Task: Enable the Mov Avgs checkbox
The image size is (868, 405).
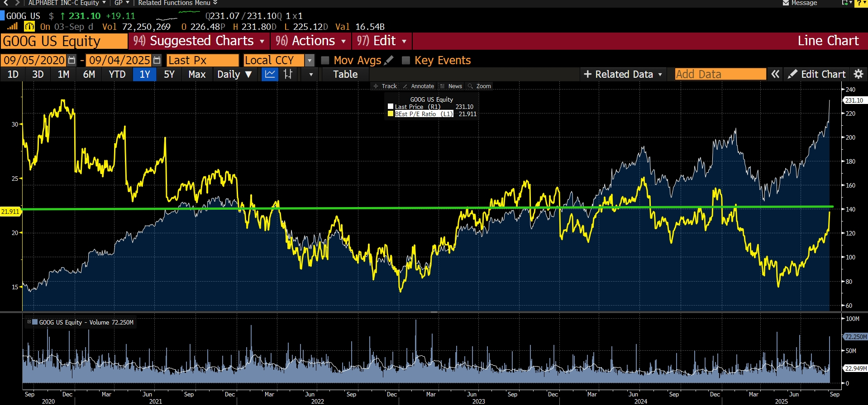Action: click(324, 60)
